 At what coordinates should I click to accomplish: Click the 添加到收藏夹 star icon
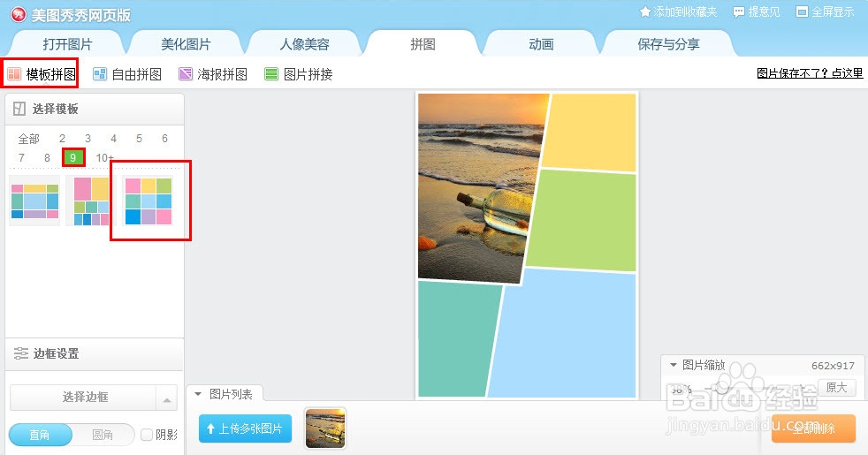645,11
